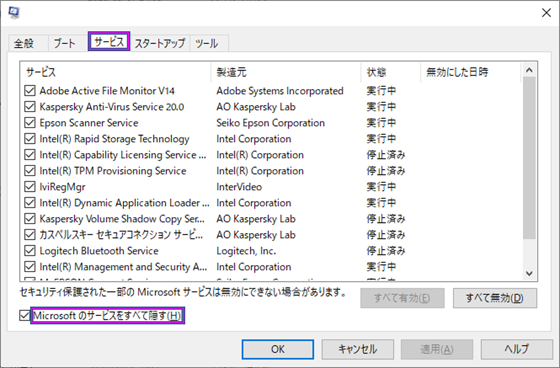The image size is (560, 368).
Task: Open help with ヘルプ button
Action: [x=516, y=349]
